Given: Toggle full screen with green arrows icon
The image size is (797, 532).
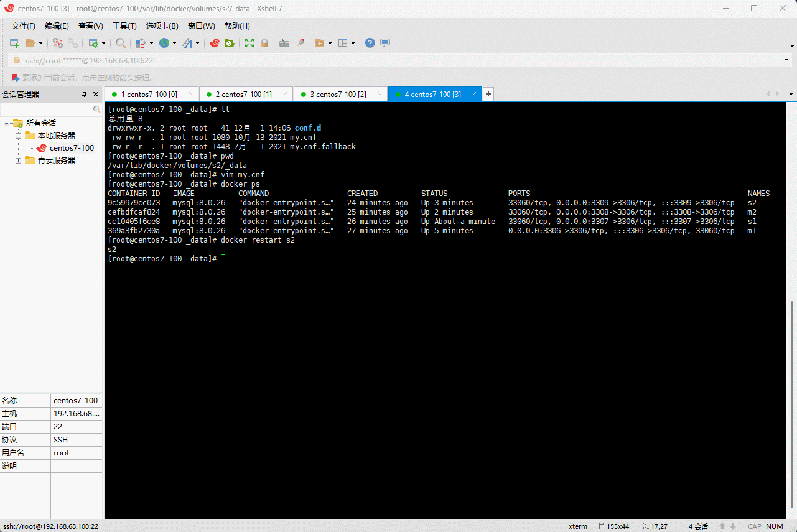Looking at the screenshot, I should pyautogui.click(x=249, y=43).
